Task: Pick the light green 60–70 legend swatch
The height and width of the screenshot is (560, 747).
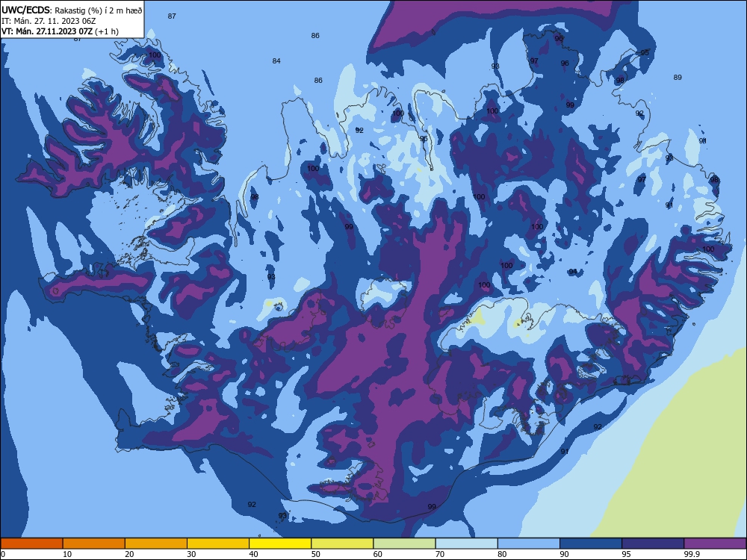Action: (404, 544)
